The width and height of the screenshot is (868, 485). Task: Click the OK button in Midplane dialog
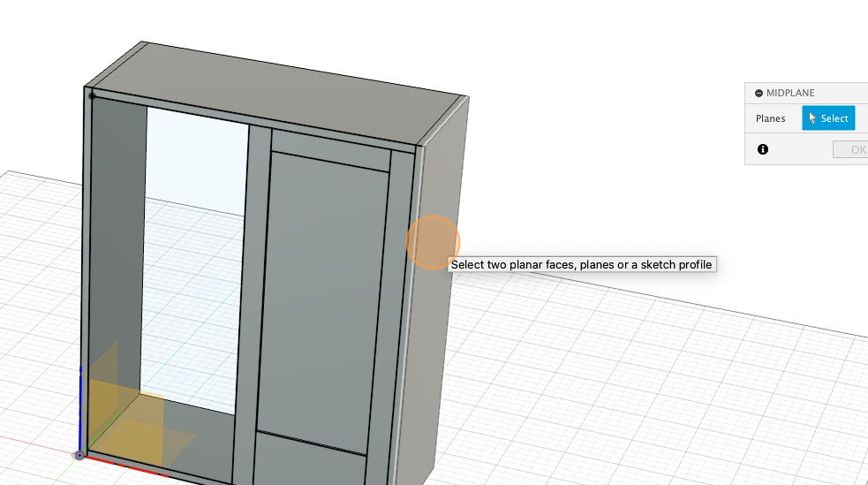coord(852,149)
